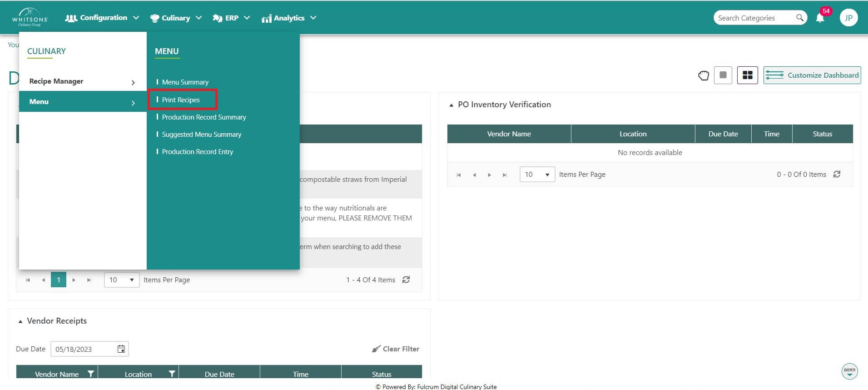This screenshot has height=390, width=868.
Task: Open the JP user profile avatar
Action: 848,18
